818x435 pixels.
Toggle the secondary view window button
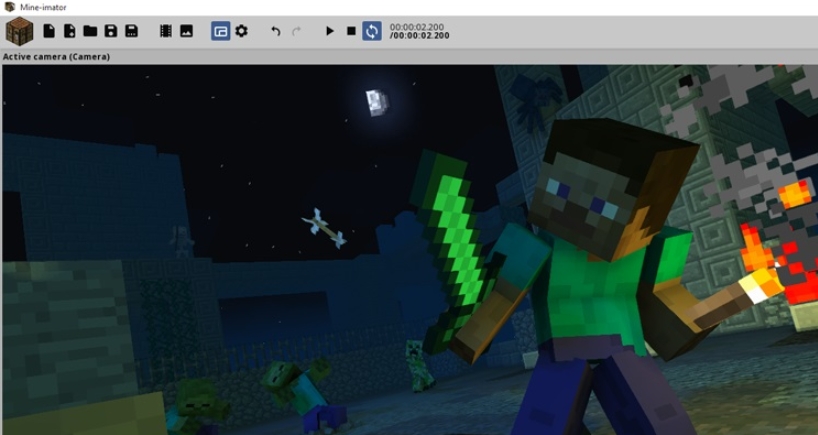[x=220, y=31]
